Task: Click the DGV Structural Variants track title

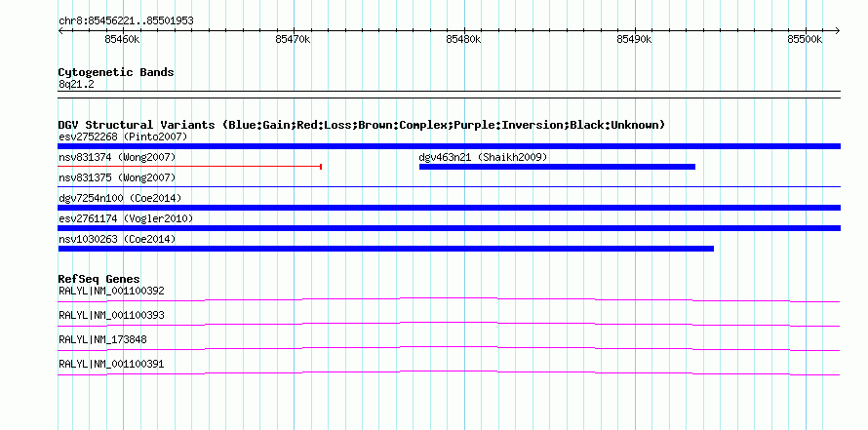Action: [x=362, y=125]
